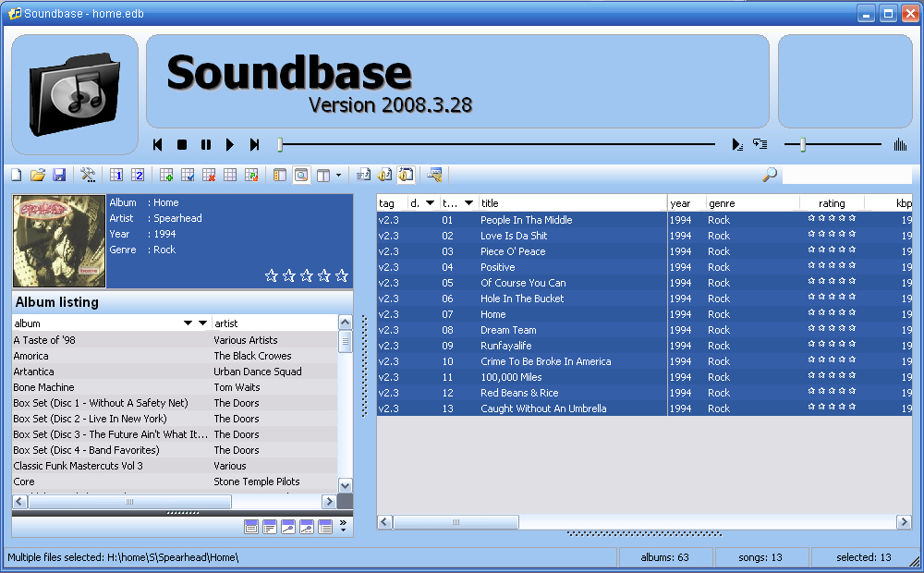924x573 pixels.
Task: Open the layout dropdown arrow in the toolbar
Action: [338, 175]
